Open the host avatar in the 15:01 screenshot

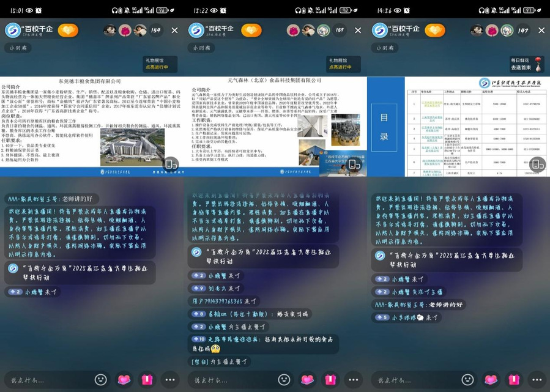(x=13, y=31)
